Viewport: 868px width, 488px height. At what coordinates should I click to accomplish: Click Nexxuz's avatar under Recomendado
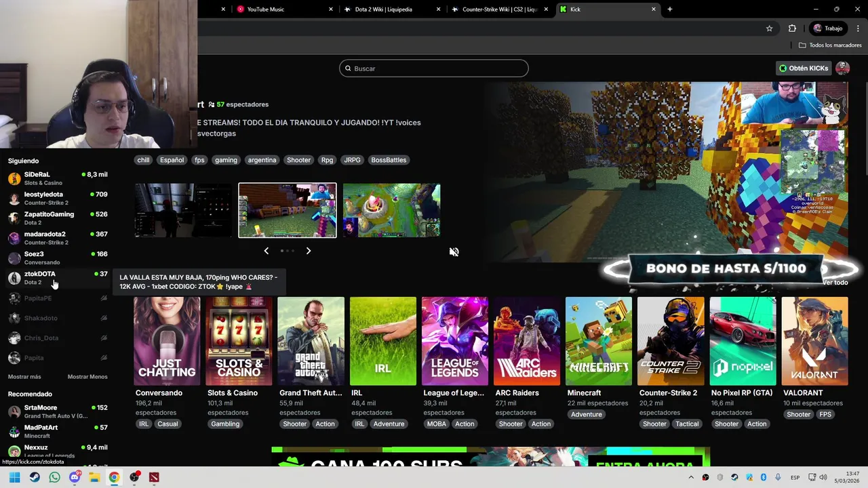click(14, 451)
